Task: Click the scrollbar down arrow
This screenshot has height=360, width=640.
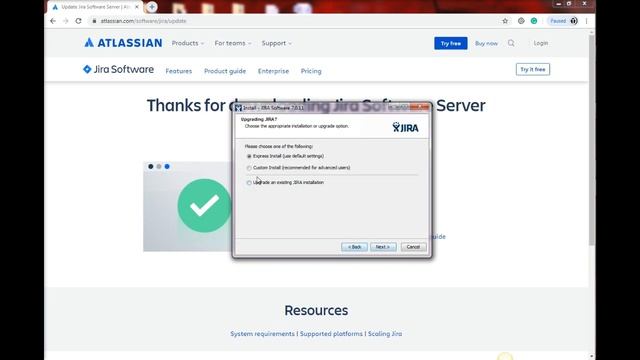Action: coord(592,357)
